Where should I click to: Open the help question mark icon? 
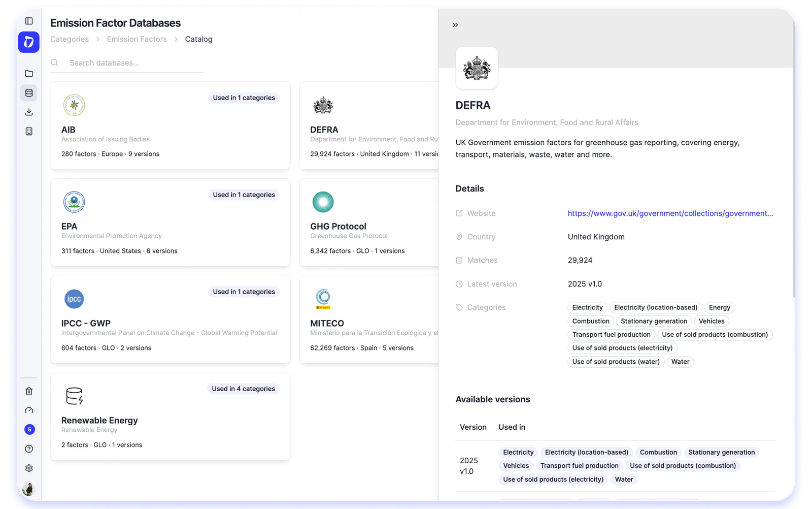tap(29, 449)
